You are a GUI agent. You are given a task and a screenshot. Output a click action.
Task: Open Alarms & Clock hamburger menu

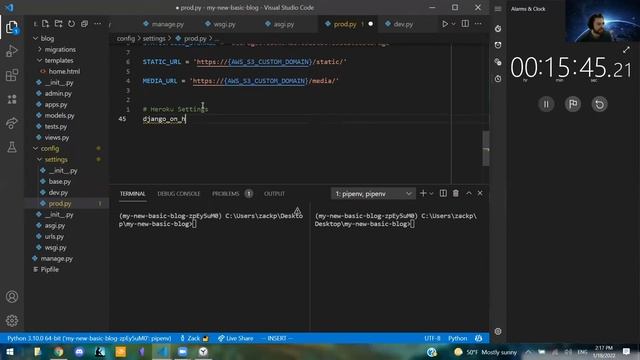coord(498,9)
